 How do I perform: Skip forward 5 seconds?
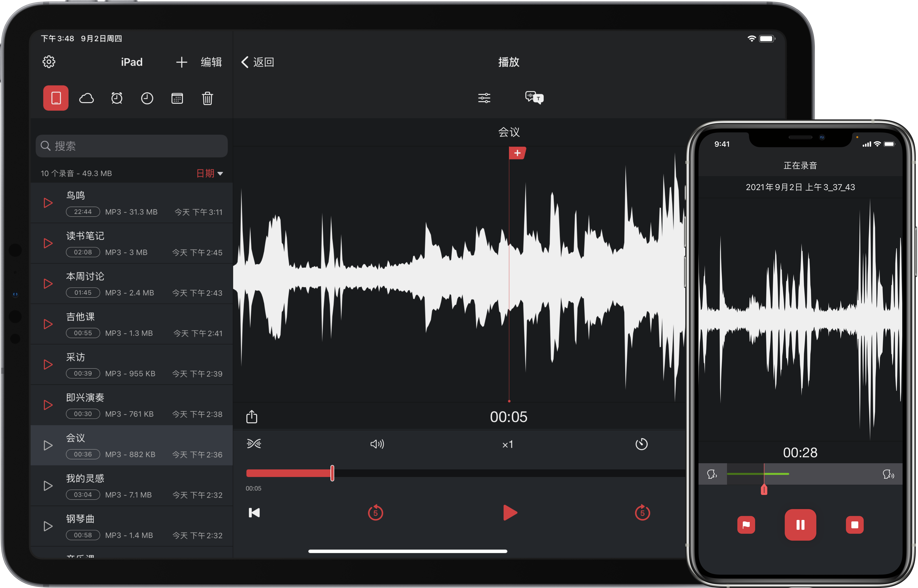[643, 513]
